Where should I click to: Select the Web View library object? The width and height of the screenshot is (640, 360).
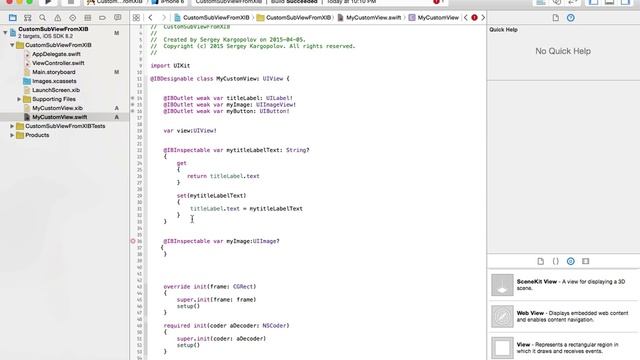tap(564, 316)
